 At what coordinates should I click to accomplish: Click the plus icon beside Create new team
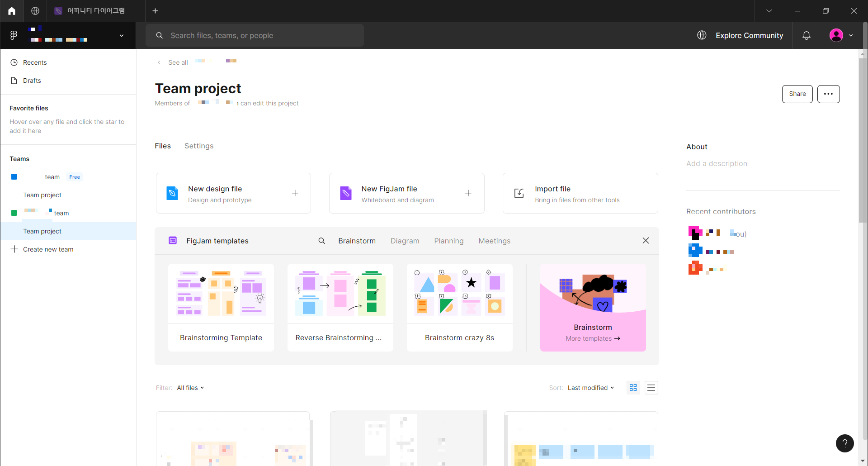tap(14, 249)
